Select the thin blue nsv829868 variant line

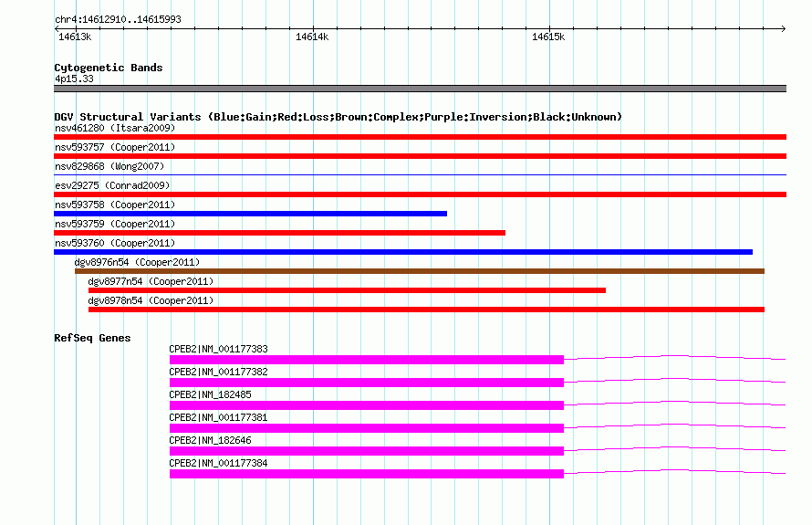coord(420,175)
